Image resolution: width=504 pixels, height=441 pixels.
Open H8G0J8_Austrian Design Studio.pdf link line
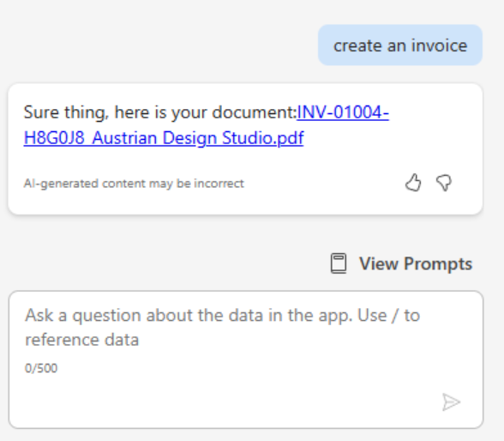[164, 138]
